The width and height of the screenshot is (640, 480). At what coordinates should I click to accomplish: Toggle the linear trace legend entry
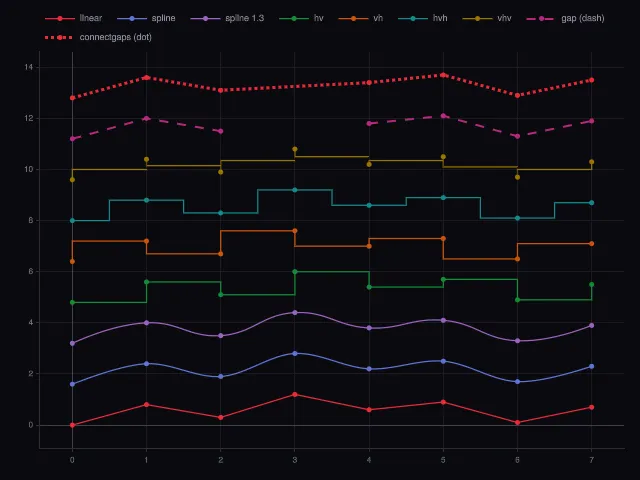pyautogui.click(x=73, y=18)
